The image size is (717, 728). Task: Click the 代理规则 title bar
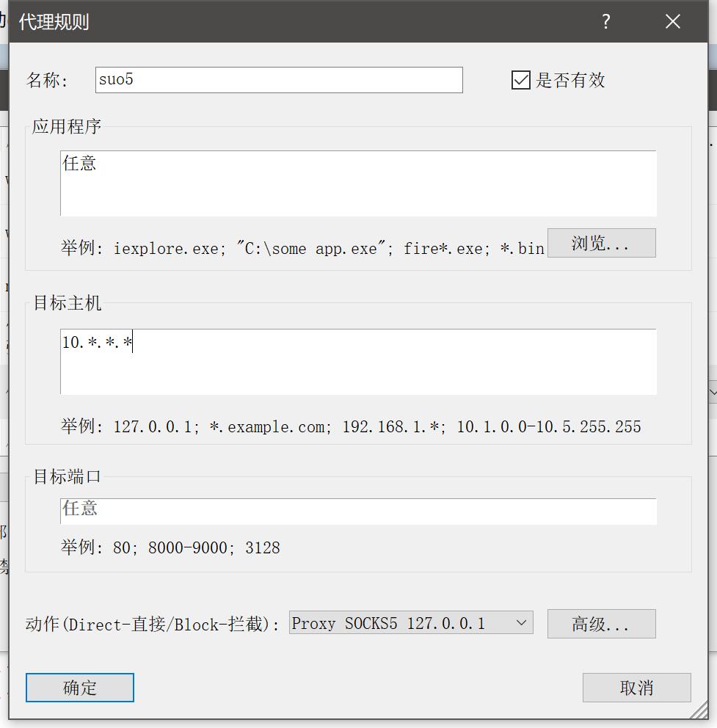click(294, 22)
